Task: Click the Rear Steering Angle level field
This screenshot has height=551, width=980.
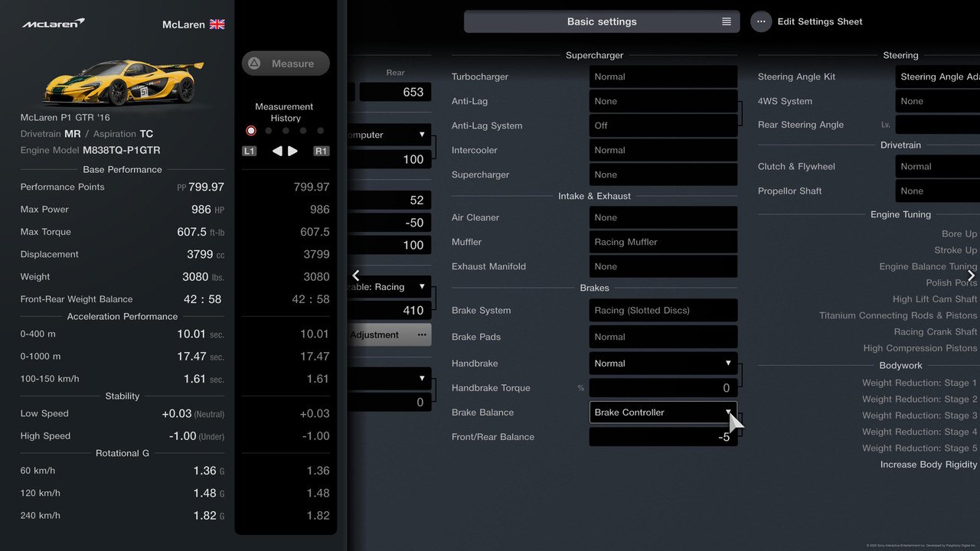Action: coord(938,124)
